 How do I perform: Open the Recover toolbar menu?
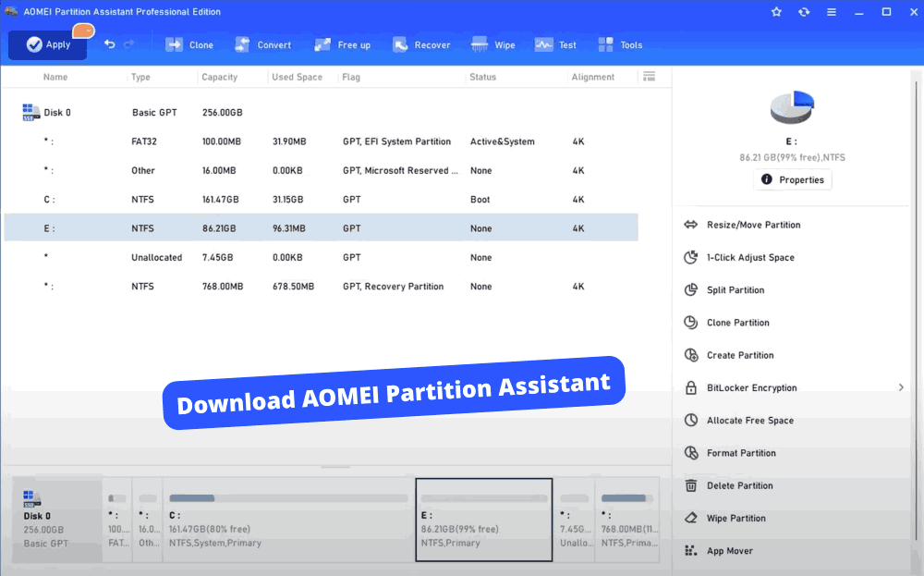[x=421, y=44]
